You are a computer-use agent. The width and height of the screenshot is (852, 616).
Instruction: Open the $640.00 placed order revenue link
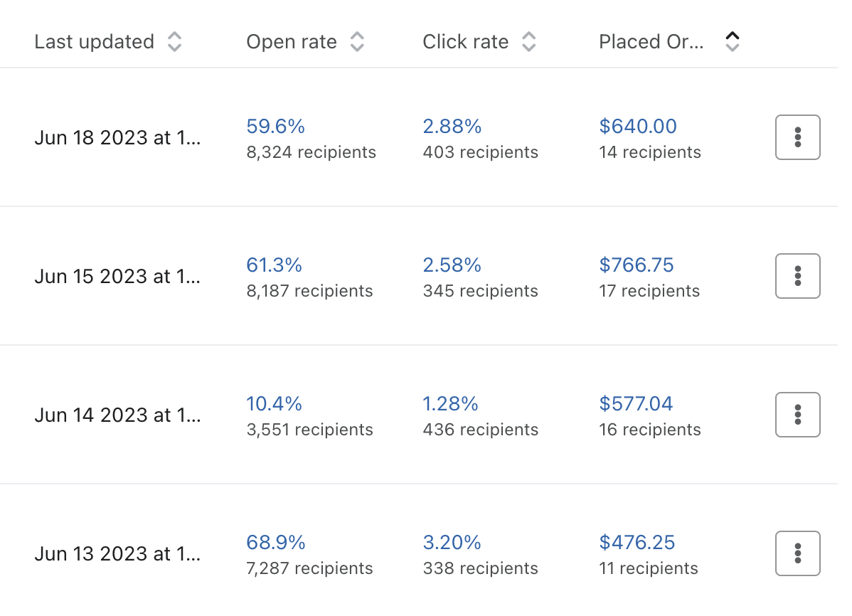click(x=638, y=127)
